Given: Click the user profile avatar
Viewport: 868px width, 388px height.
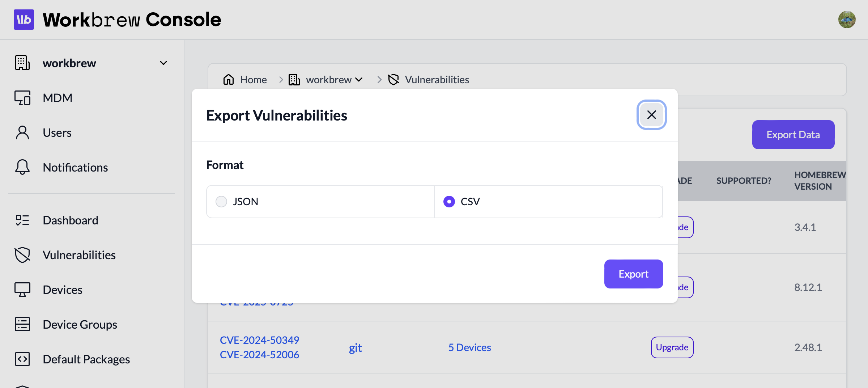Looking at the screenshot, I should [847, 20].
